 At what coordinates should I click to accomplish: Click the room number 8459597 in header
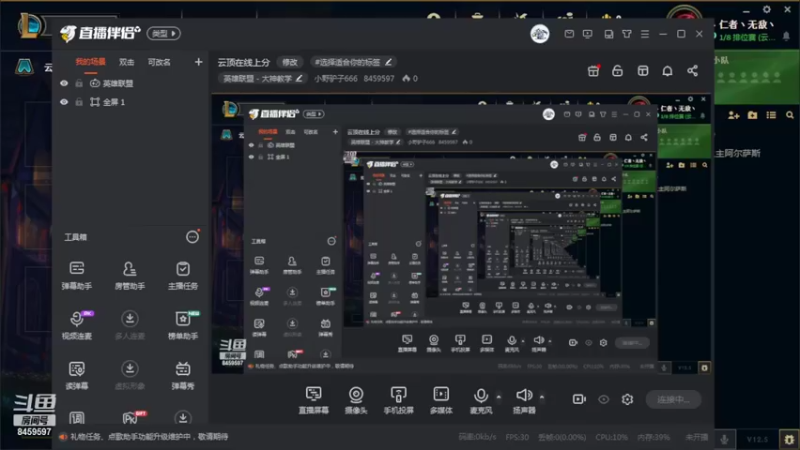(379, 79)
